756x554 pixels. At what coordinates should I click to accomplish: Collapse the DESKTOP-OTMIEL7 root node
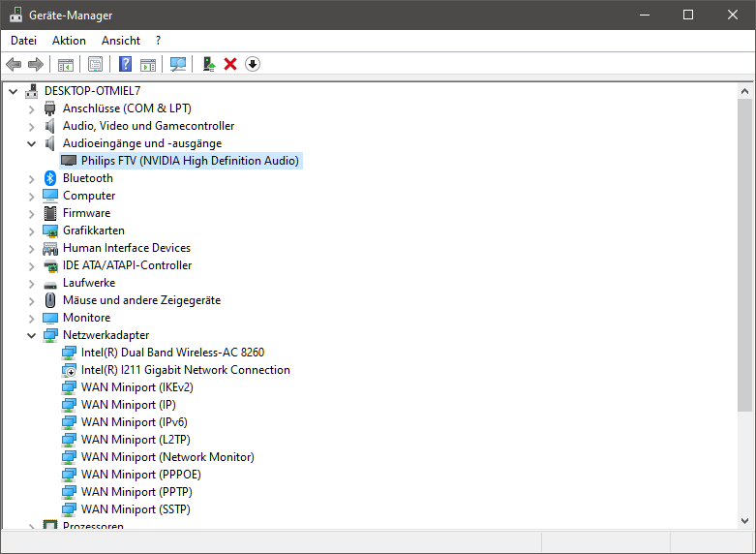pos(13,91)
